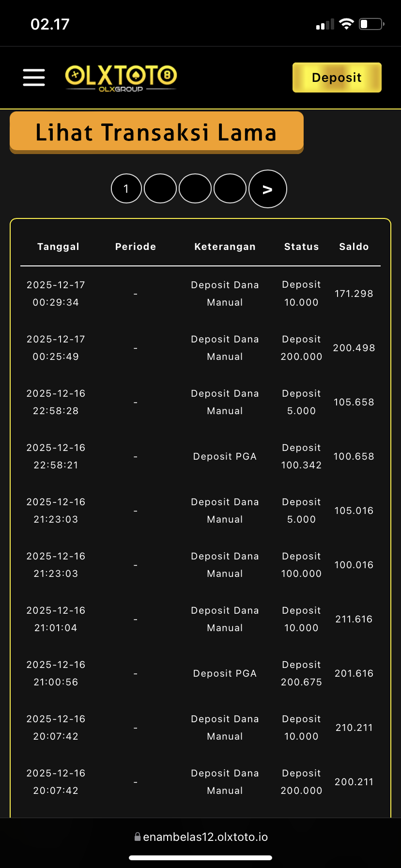
Task: Tap the Wi-Fi status icon
Action: 346,24
